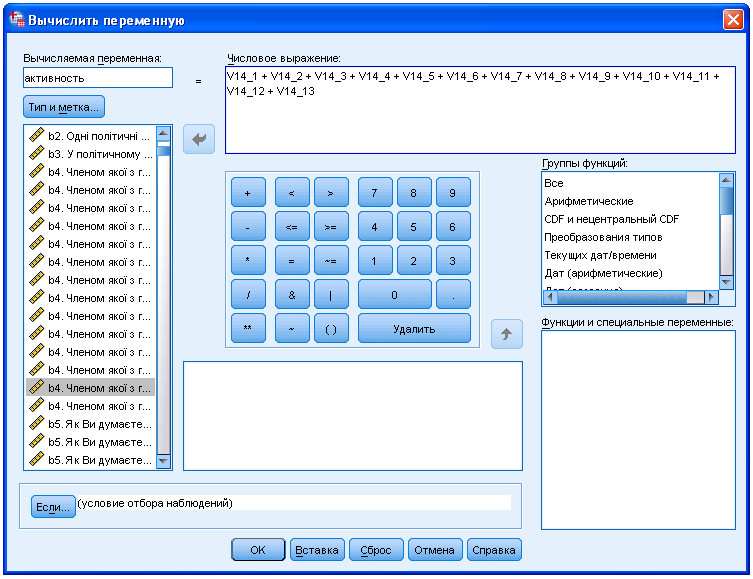The width and height of the screenshot is (753, 579).
Task: Select Преобразования типов function group
Action: click(603, 237)
